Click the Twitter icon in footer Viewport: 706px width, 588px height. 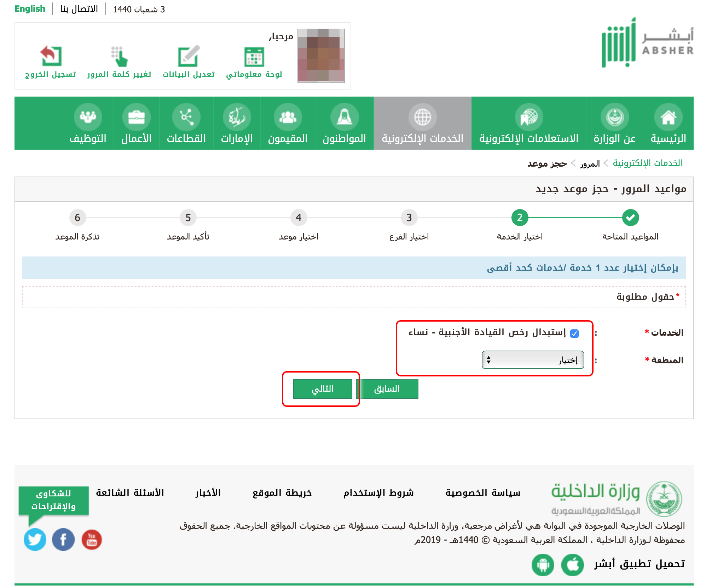(35, 540)
